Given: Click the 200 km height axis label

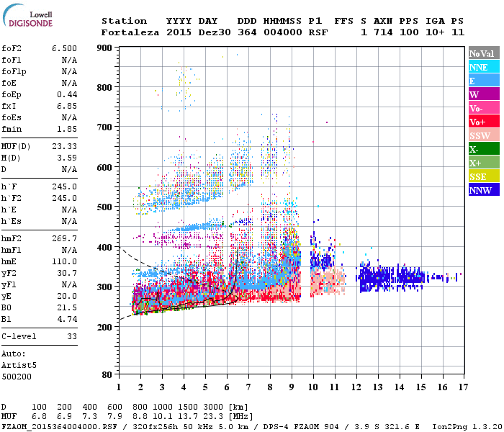Looking at the screenshot, I should coord(104,327).
